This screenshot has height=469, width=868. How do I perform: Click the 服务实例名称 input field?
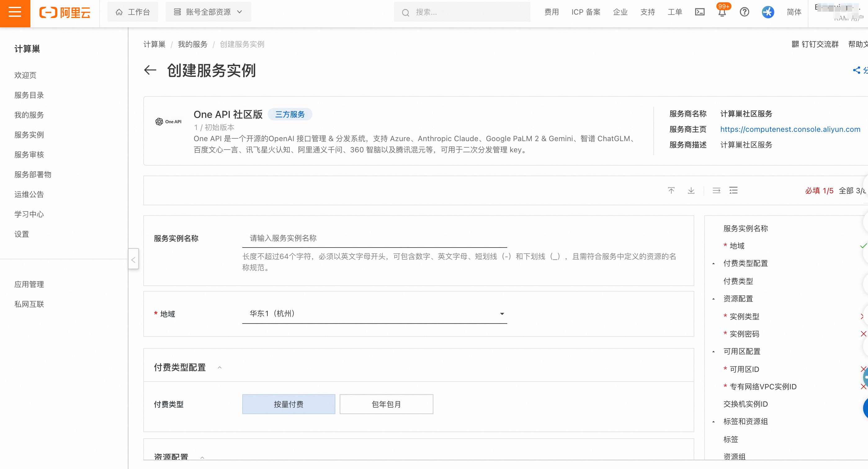[374, 238]
